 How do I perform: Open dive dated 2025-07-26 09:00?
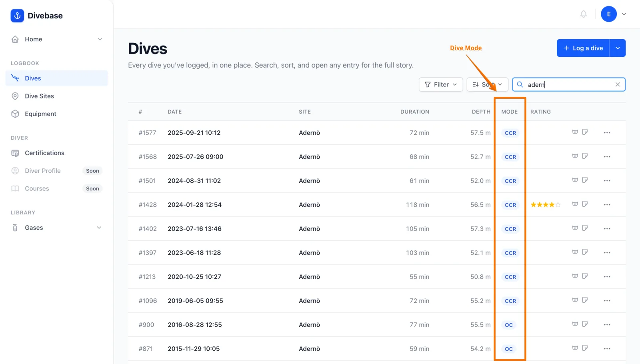click(196, 157)
